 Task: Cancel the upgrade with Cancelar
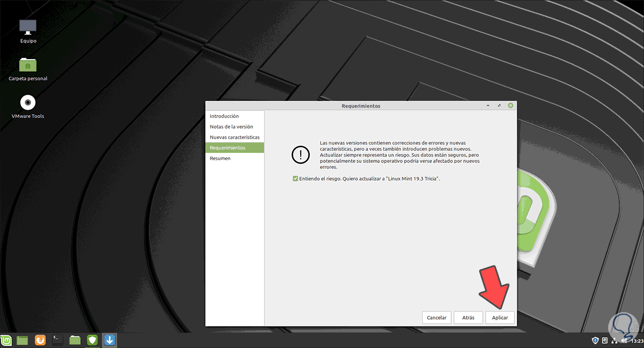pos(436,317)
